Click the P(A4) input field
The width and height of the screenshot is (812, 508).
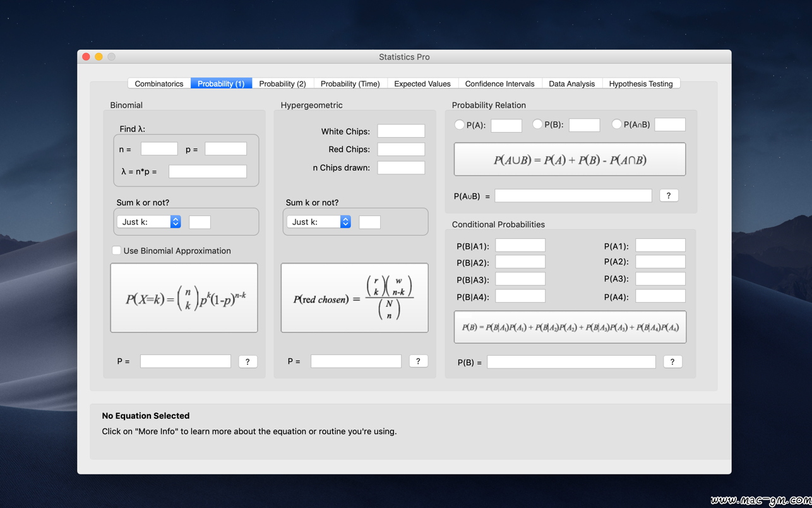(x=660, y=296)
